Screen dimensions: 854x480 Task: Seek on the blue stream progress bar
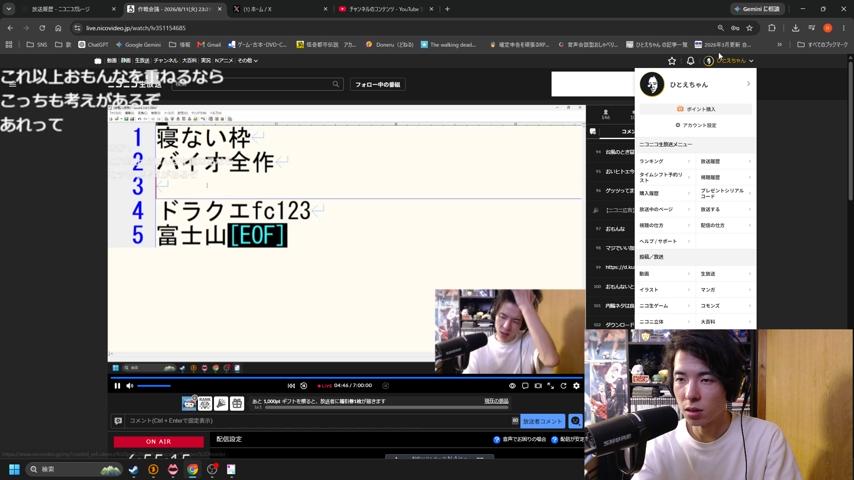tap(346, 377)
